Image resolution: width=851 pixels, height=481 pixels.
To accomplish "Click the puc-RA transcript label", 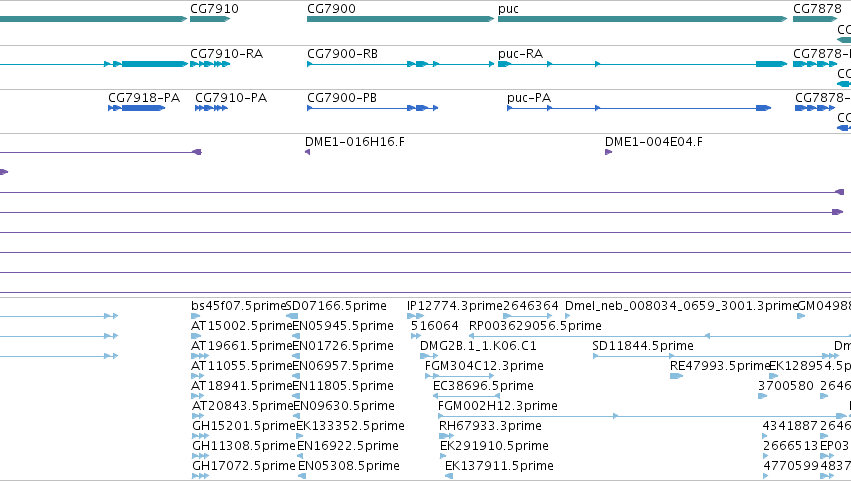I will tap(520, 54).
